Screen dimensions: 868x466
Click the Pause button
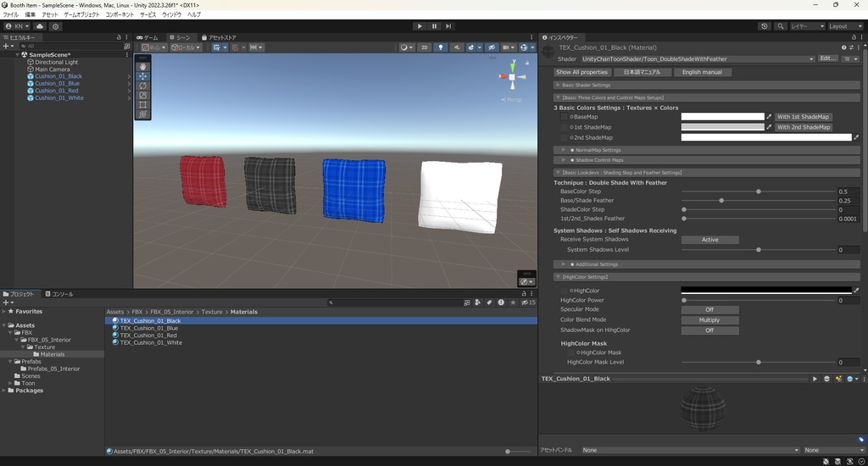pos(434,26)
